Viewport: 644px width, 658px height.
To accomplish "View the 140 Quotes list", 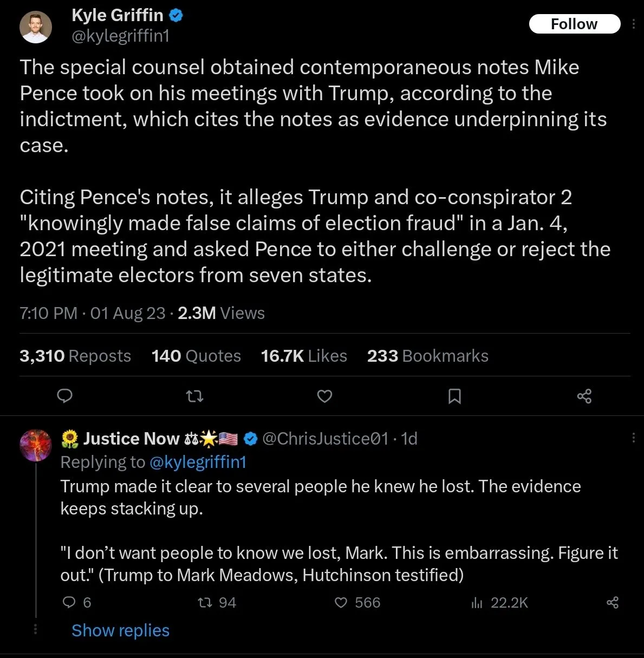I will (x=196, y=355).
